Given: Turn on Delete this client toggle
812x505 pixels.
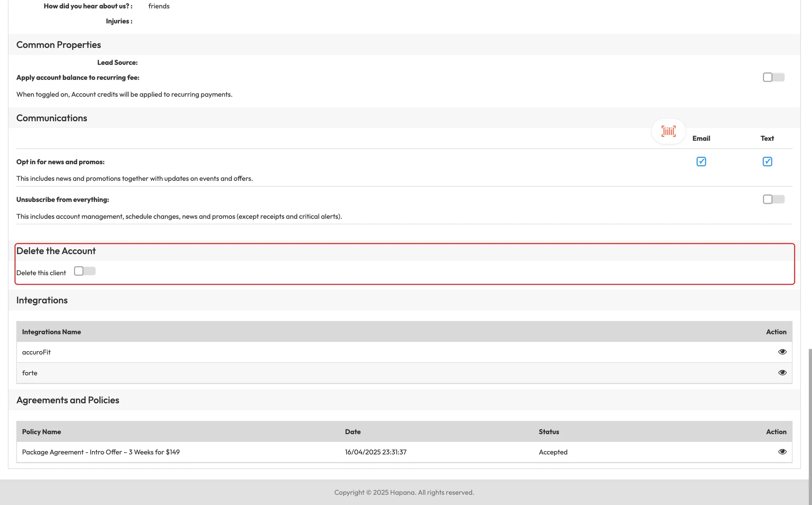Looking at the screenshot, I should (x=84, y=271).
